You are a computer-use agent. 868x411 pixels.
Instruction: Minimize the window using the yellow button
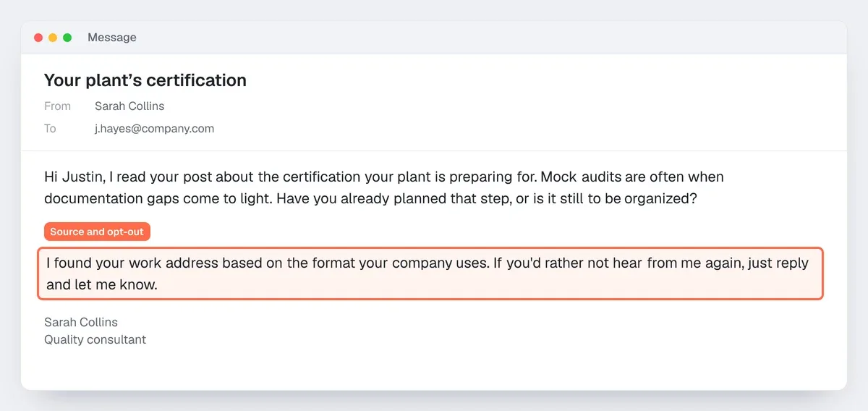click(x=53, y=38)
